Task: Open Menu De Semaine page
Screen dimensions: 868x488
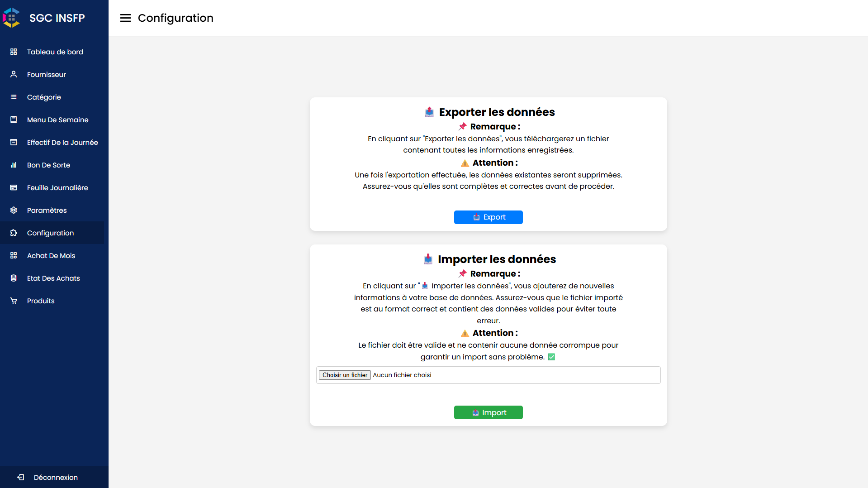Action: click(57, 120)
